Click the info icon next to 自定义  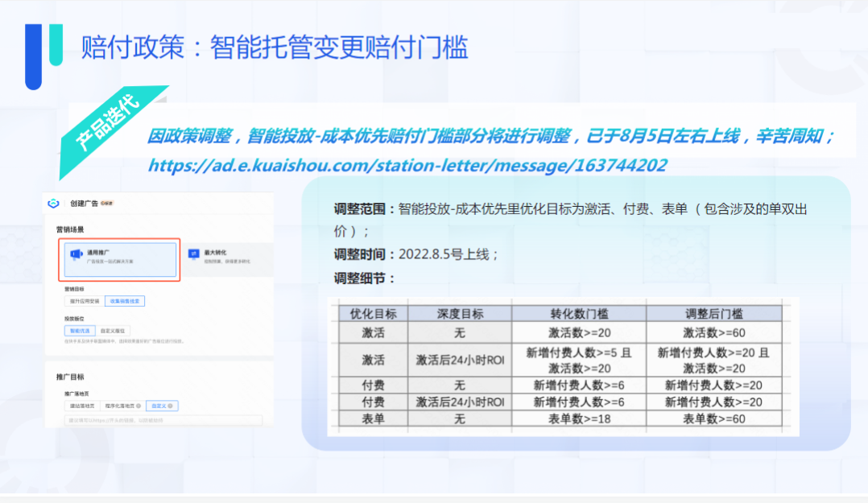[x=172, y=406]
